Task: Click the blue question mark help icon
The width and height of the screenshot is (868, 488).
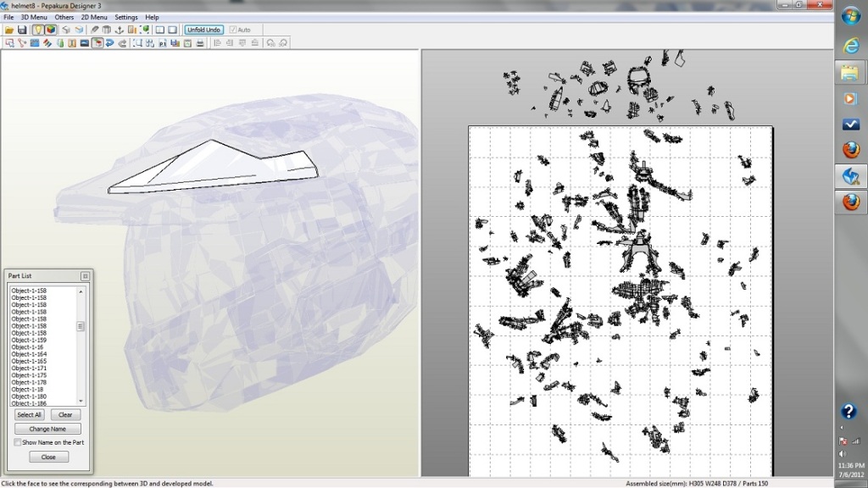Action: coord(849,411)
